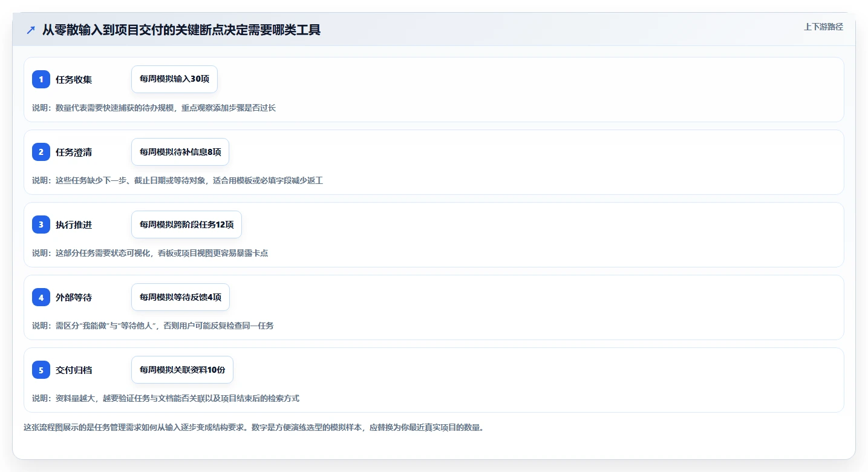Click the footer note starting 这张流程图展示的是
This screenshot has width=868, height=472.
pos(253,427)
